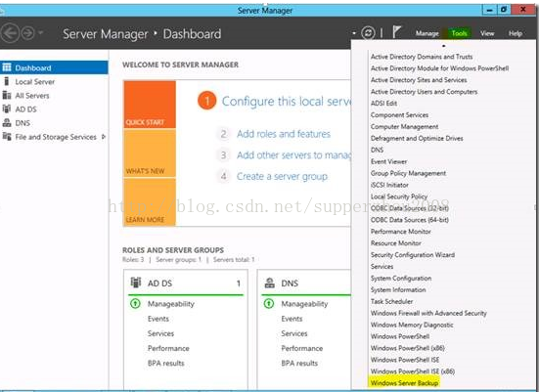
Task: Launch Windows Memory Diagnostic
Action: [412, 325]
